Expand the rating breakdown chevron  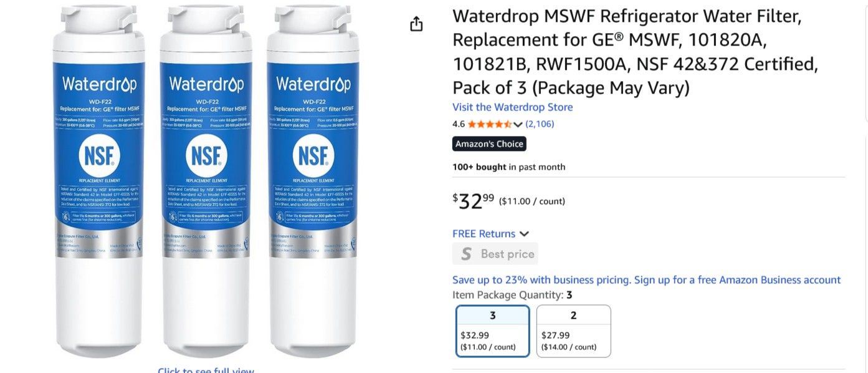pyautogui.click(x=518, y=124)
